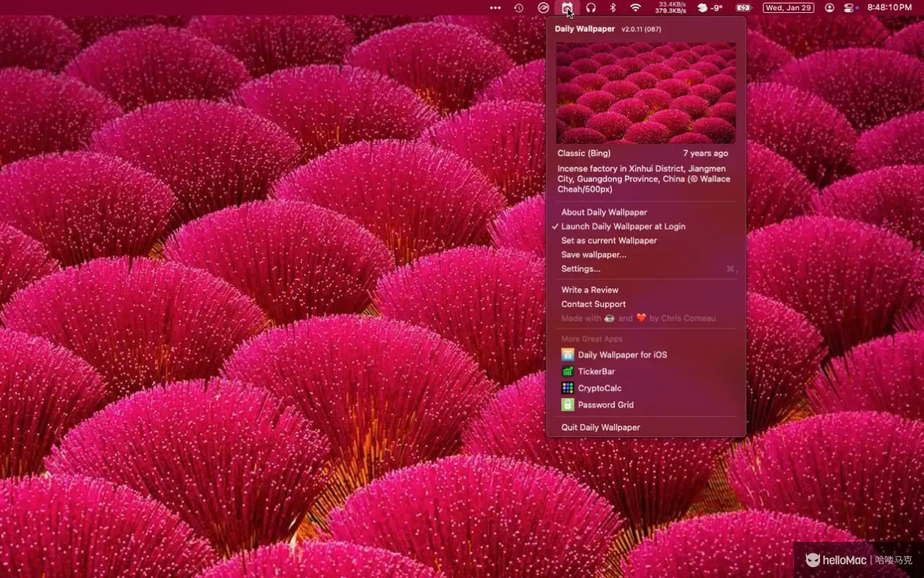924x578 pixels.
Task: Open the Time Machine menu bar icon
Action: 518,8
